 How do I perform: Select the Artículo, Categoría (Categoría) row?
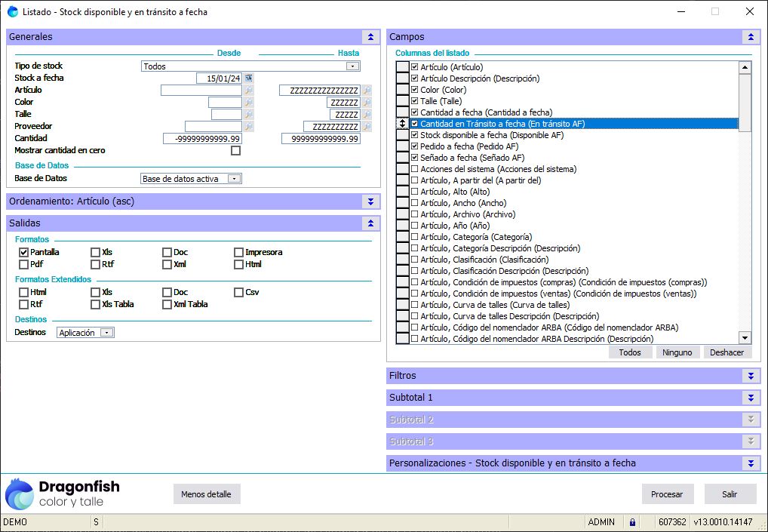[574, 237]
